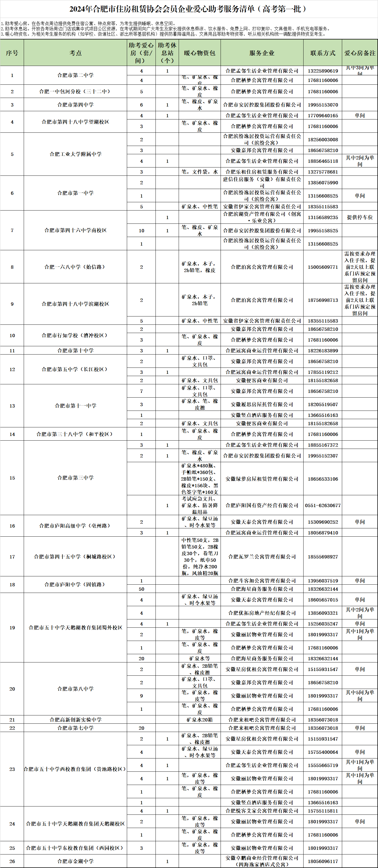Click the cell 合肥市金湖中学

click(75, 861)
